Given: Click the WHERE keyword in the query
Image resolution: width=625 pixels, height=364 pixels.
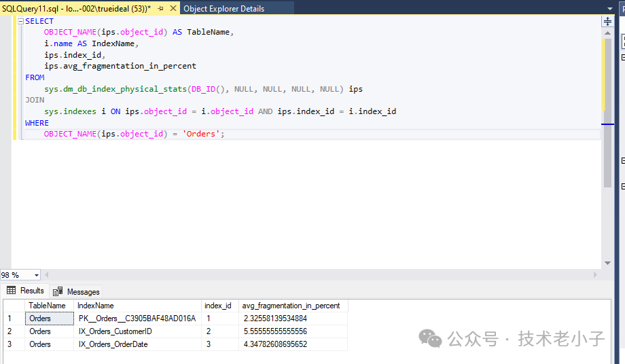Looking at the screenshot, I should pyautogui.click(x=37, y=123).
